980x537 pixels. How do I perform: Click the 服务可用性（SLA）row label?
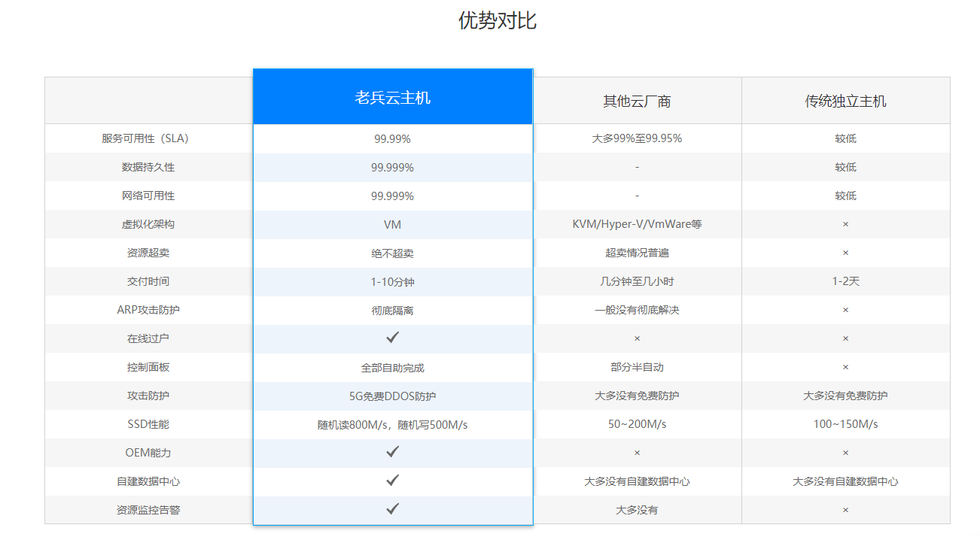click(x=148, y=138)
